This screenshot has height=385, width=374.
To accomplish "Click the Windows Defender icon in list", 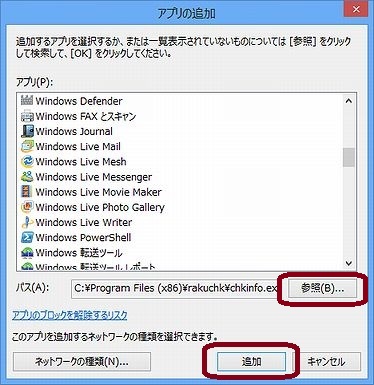I will (x=27, y=100).
